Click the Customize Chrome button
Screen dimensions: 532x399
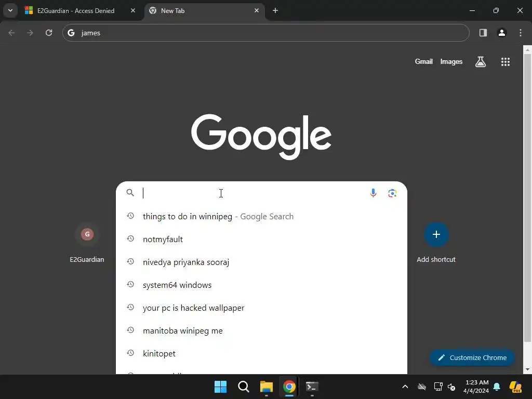(x=472, y=357)
